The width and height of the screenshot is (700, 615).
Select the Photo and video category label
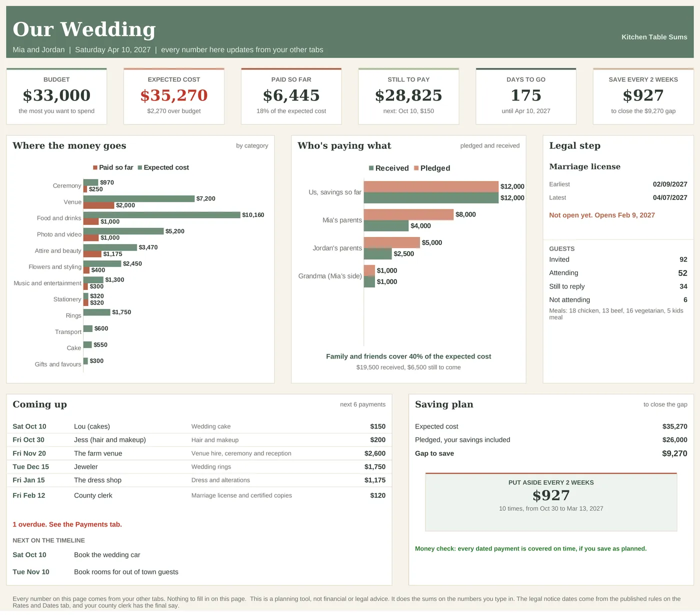click(59, 234)
